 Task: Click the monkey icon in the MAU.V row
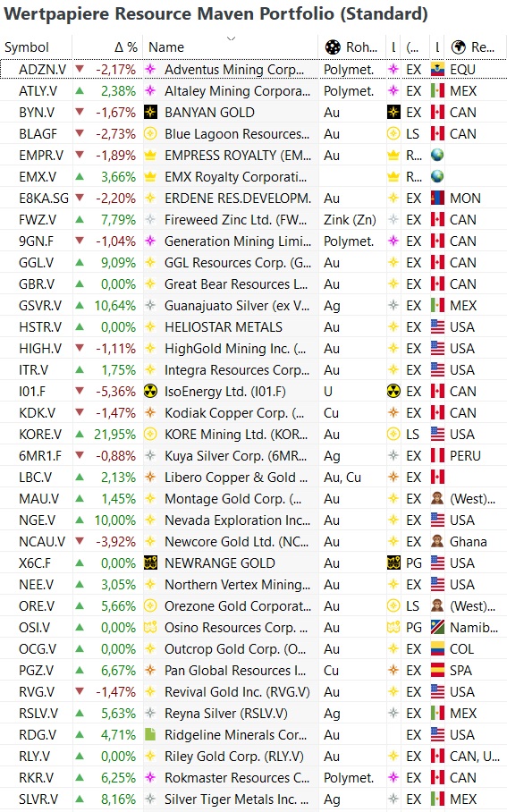(437, 499)
